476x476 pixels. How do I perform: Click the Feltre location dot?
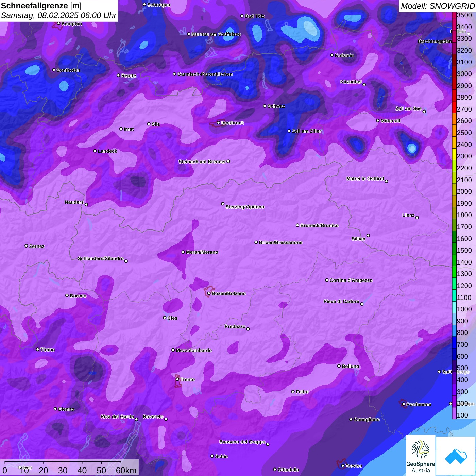pyautogui.click(x=293, y=392)
